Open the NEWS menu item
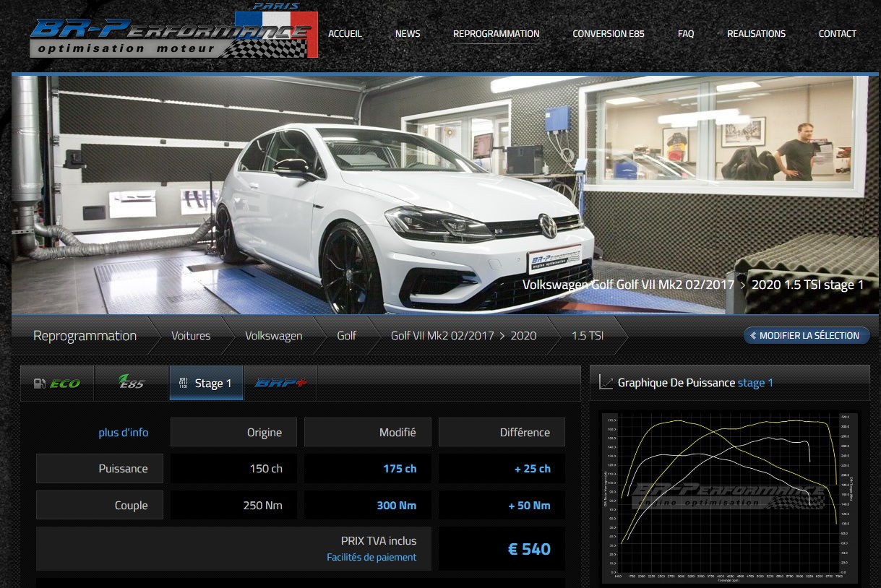 point(408,33)
